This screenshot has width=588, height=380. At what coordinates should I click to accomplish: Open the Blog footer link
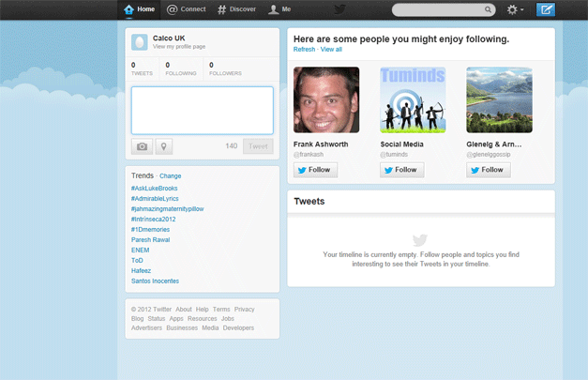click(x=137, y=319)
